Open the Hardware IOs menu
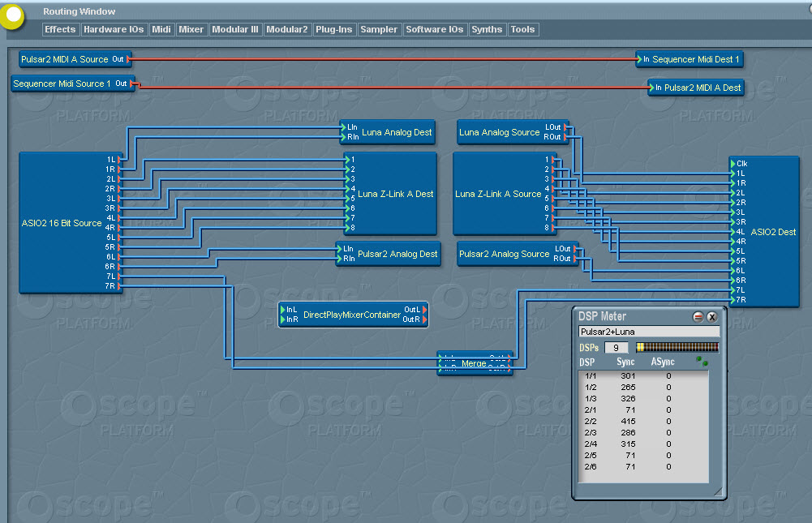Screen dimensions: 812x523 click(x=114, y=29)
